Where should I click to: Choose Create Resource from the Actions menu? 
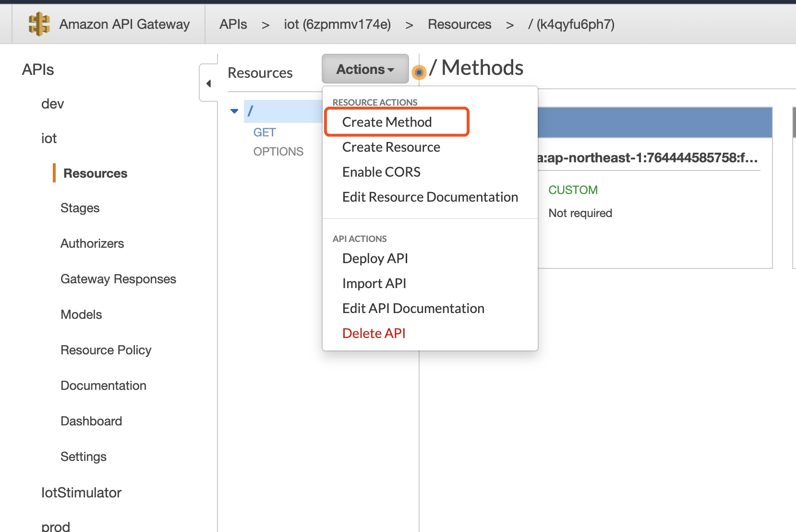coord(391,147)
